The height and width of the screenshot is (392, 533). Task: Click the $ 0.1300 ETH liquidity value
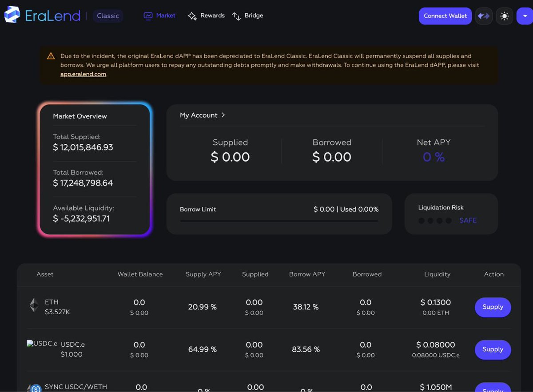[x=436, y=302]
